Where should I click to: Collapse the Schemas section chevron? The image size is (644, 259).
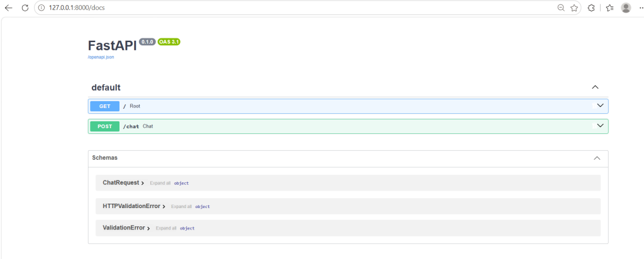point(597,158)
